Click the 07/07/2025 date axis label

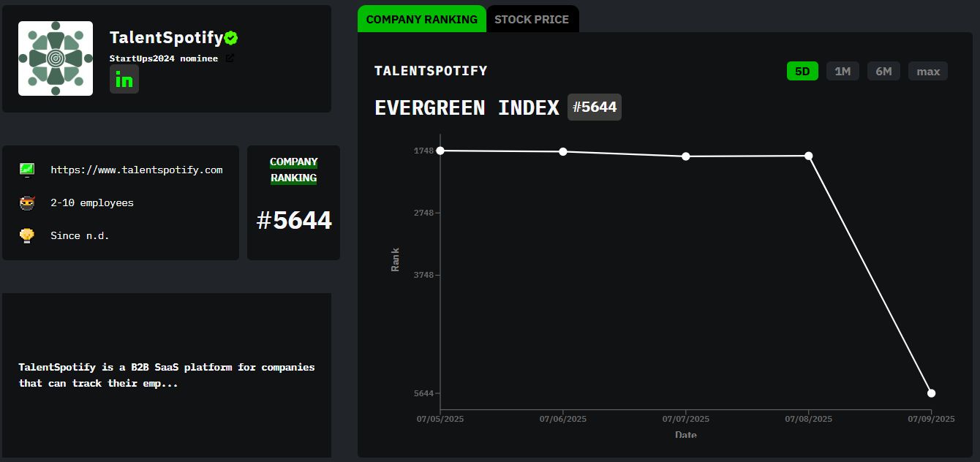[686, 419]
